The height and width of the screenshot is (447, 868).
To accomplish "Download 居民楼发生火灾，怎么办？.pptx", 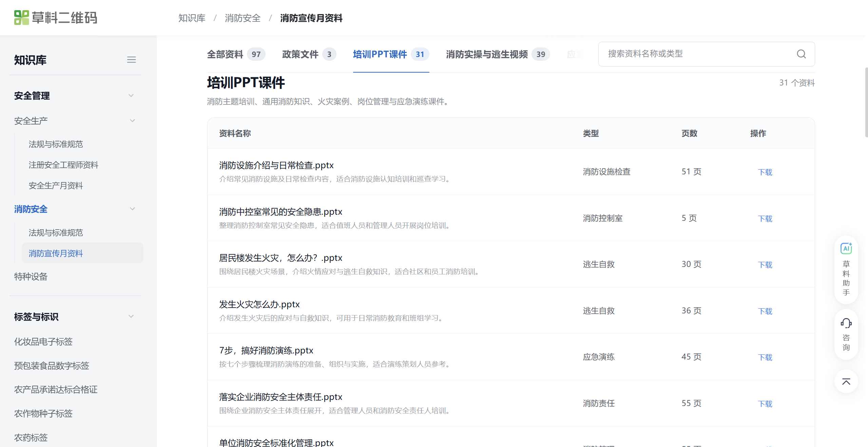I will coord(765,265).
